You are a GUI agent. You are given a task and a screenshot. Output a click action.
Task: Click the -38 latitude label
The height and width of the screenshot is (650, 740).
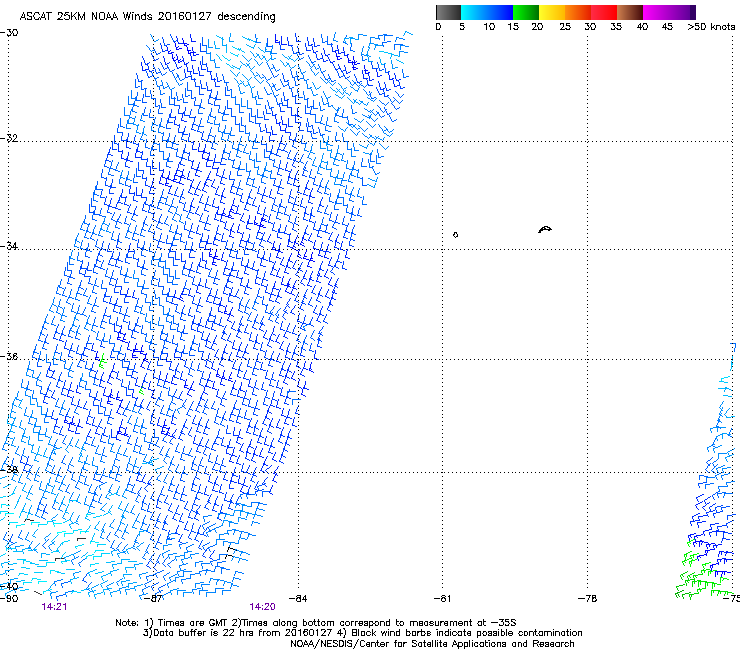click(9, 470)
